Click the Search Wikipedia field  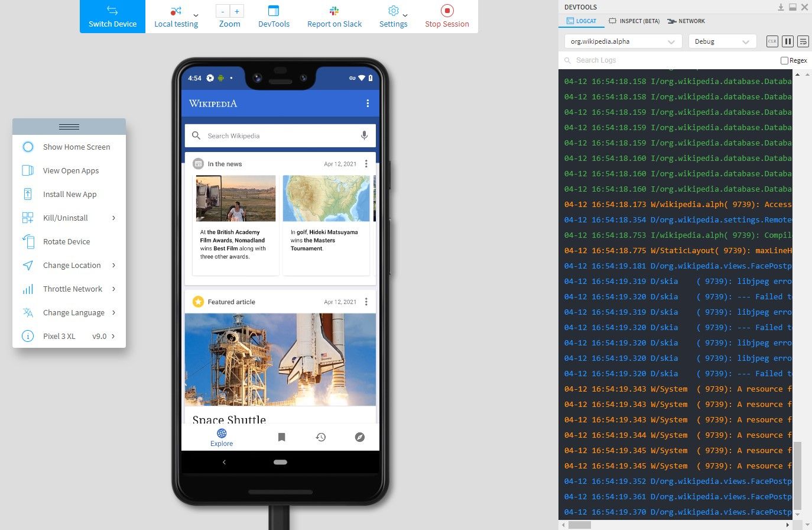(280, 135)
